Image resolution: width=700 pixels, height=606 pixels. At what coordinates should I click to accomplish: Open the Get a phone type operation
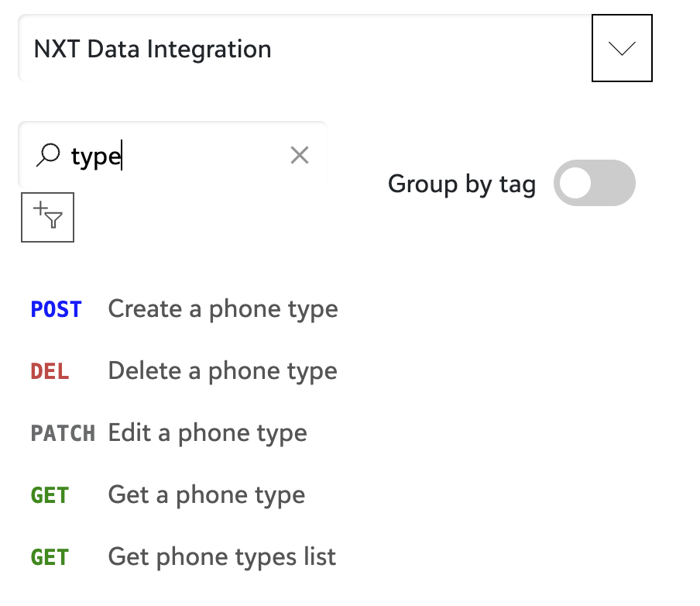pos(207,495)
